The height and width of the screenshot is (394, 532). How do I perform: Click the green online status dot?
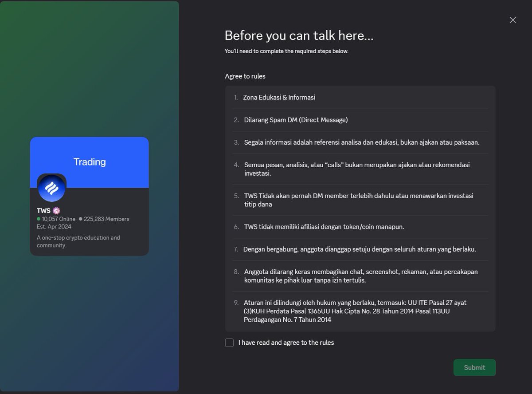click(x=39, y=219)
